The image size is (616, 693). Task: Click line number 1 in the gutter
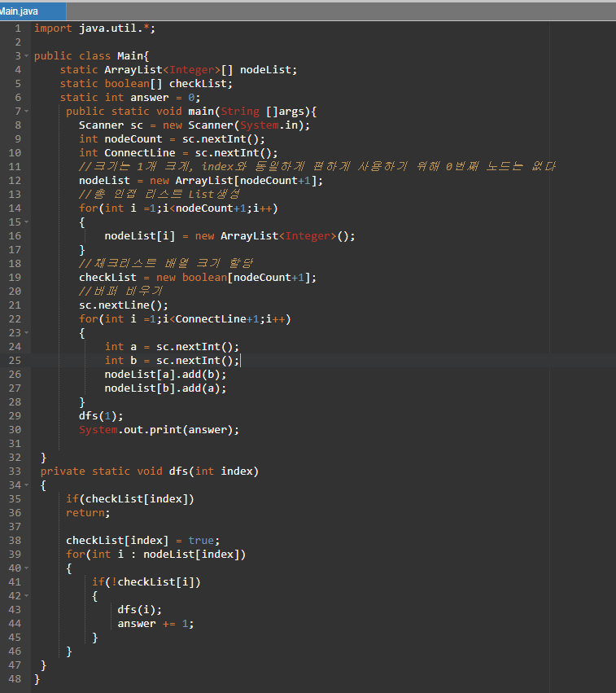[18, 29]
